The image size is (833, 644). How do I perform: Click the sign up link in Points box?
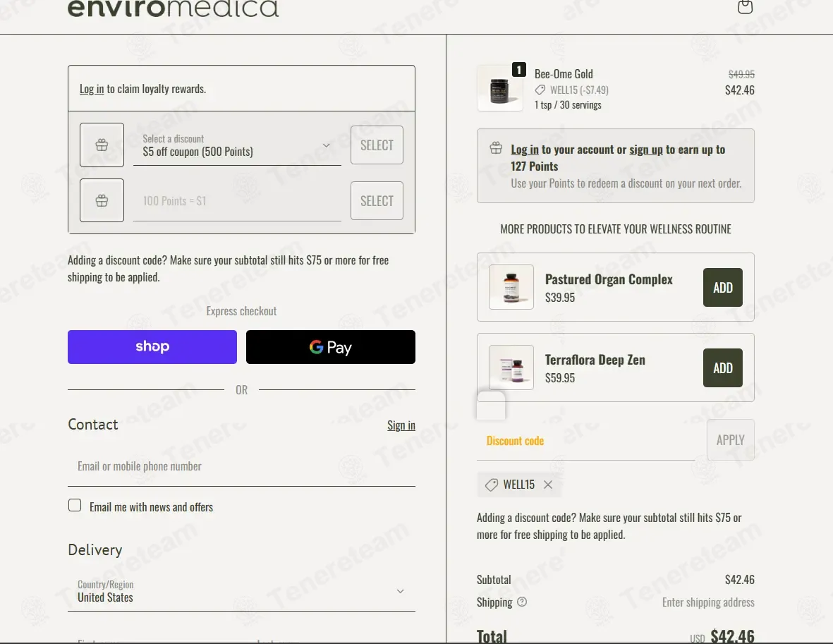[646, 150]
